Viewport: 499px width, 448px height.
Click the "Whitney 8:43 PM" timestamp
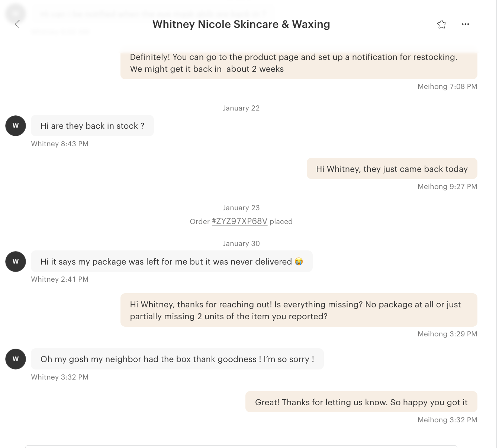60,144
